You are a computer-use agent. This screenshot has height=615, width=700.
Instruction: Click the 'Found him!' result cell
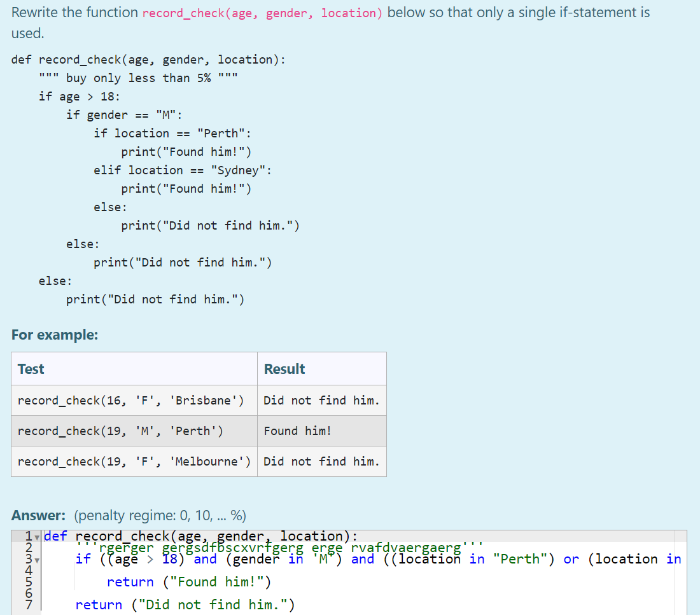[x=297, y=431]
